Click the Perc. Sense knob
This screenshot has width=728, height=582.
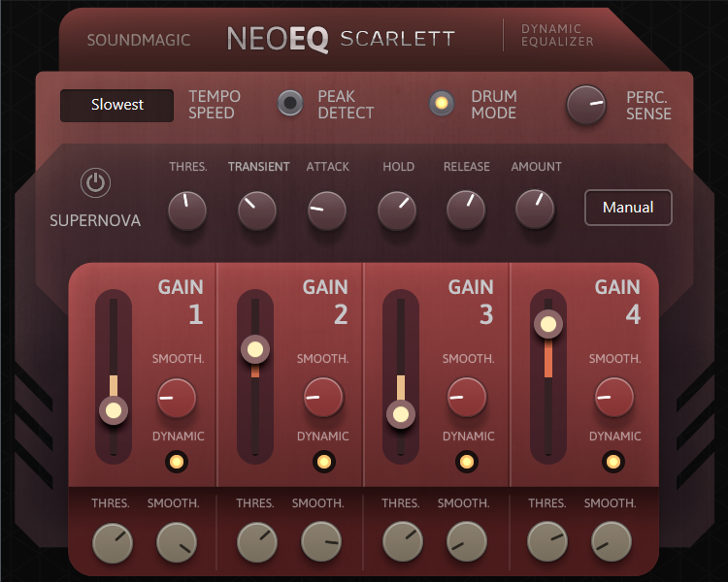586,105
